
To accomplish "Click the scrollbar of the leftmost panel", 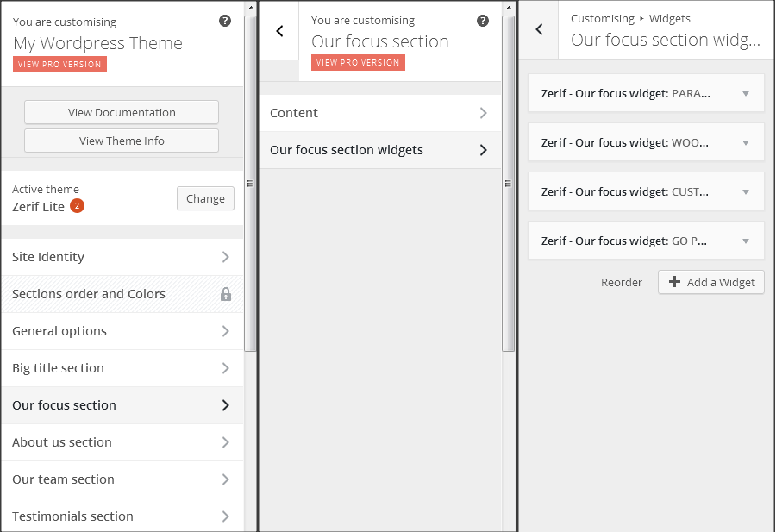I will tap(250, 183).
